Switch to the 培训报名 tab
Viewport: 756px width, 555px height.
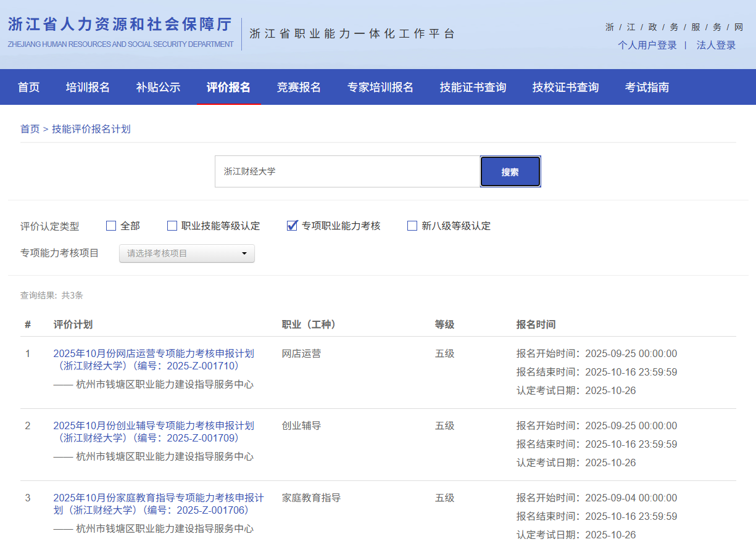88,87
